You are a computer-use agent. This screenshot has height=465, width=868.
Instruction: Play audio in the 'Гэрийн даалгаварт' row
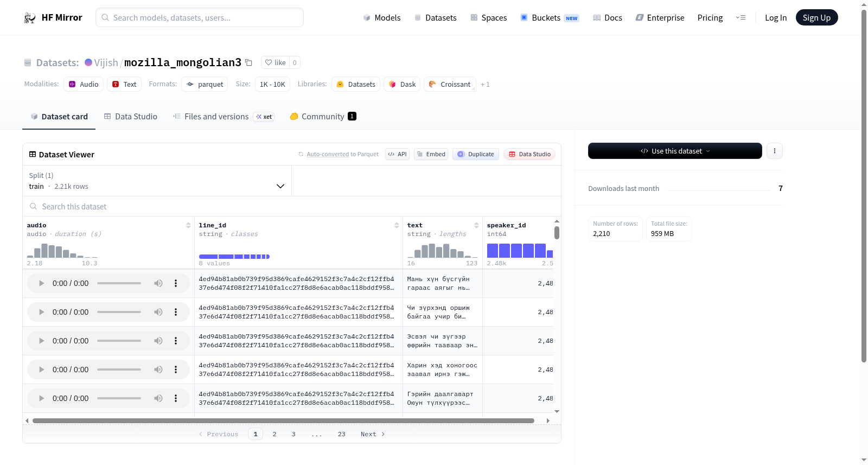coord(41,398)
